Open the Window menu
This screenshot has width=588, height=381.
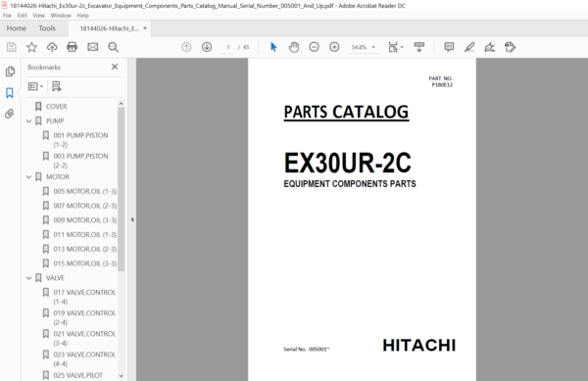pyautogui.click(x=61, y=16)
